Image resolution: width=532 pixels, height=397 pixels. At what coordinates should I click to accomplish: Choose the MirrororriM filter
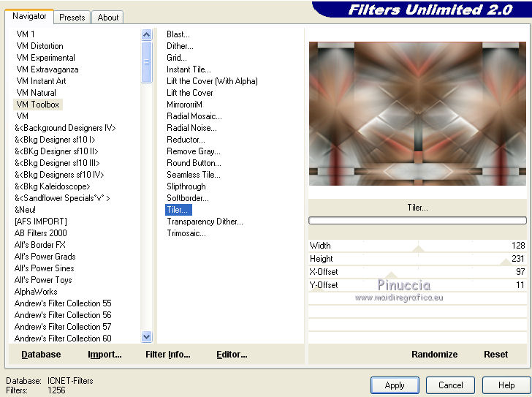(184, 105)
